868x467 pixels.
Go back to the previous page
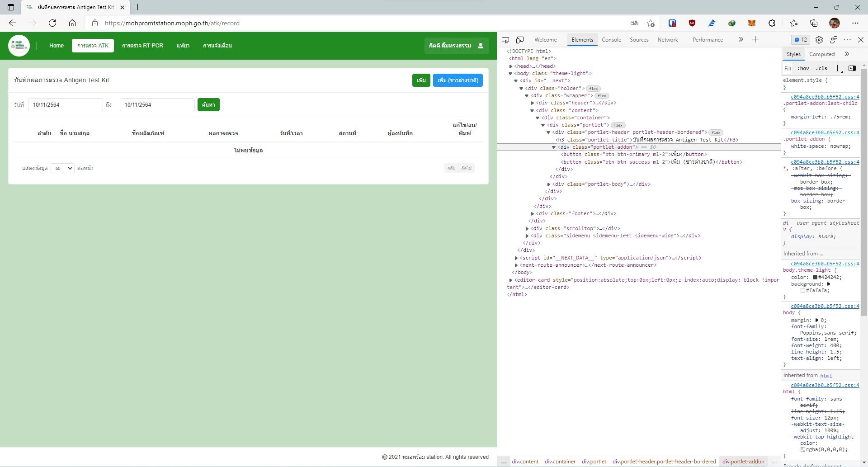click(x=13, y=23)
